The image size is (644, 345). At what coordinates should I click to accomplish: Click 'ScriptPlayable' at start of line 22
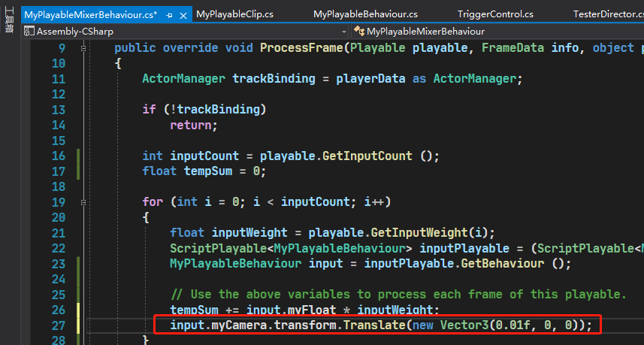(219, 249)
